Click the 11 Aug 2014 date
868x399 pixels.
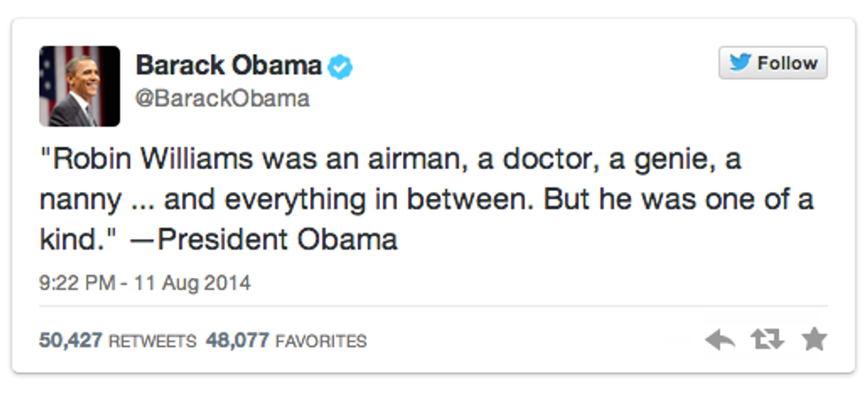coord(196,284)
